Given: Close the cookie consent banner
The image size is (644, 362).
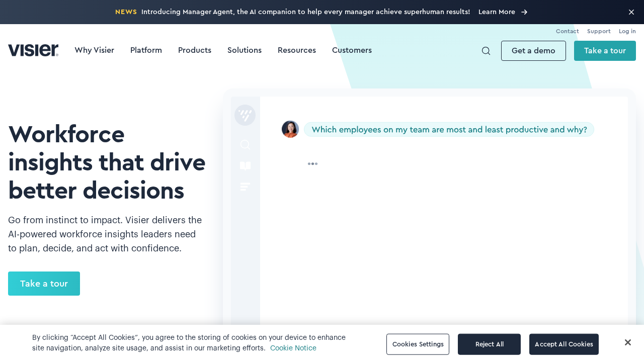Looking at the screenshot, I should coord(627,342).
